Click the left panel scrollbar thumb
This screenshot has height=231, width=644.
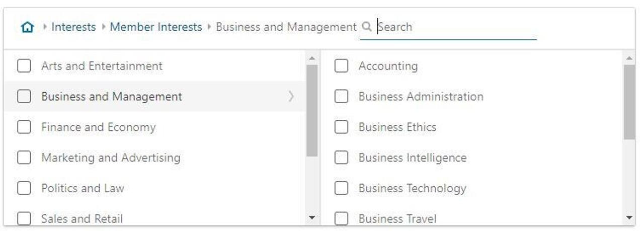(312, 111)
